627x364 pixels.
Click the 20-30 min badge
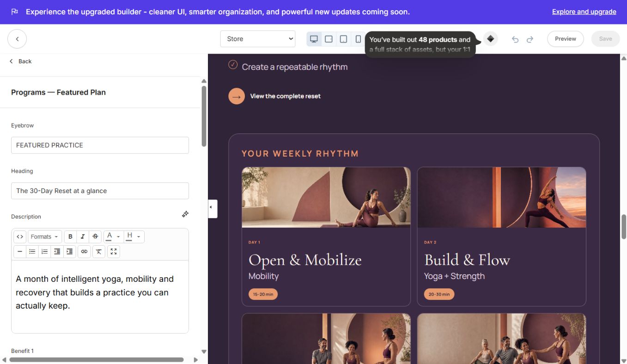coord(439,294)
